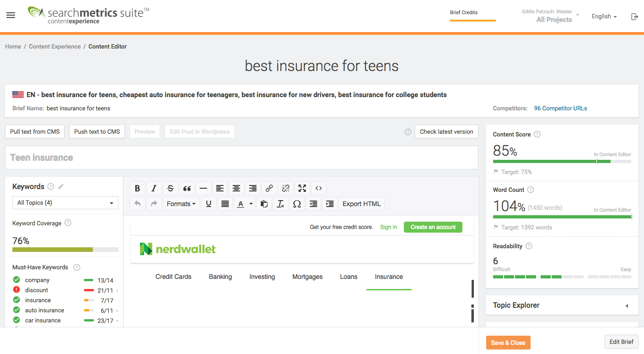This screenshot has height=354, width=644.
Task: Insert a special character
Action: (297, 203)
